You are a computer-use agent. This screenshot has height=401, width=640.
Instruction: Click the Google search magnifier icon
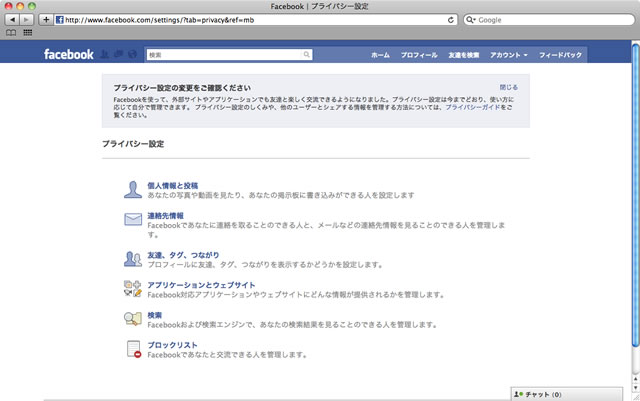pos(471,20)
